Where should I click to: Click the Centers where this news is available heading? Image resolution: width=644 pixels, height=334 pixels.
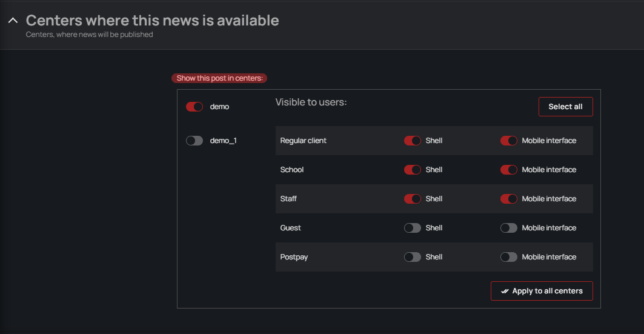pos(152,21)
